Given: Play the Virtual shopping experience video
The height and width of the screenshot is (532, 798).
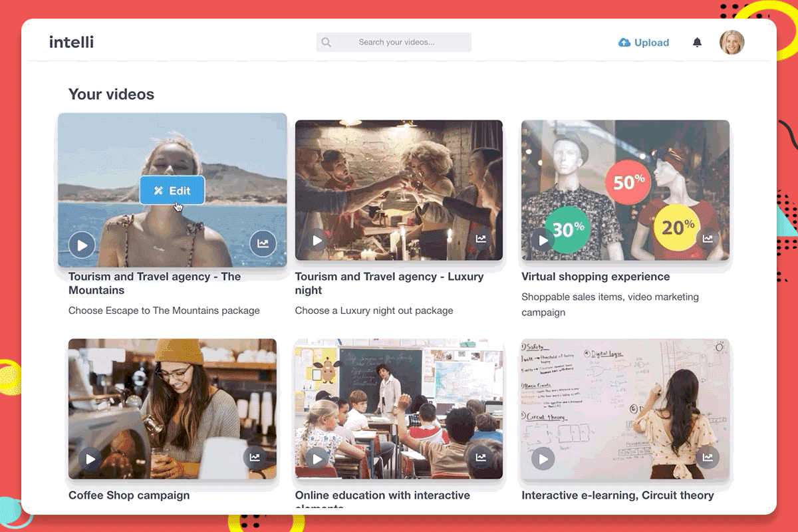Looking at the screenshot, I should coord(543,240).
